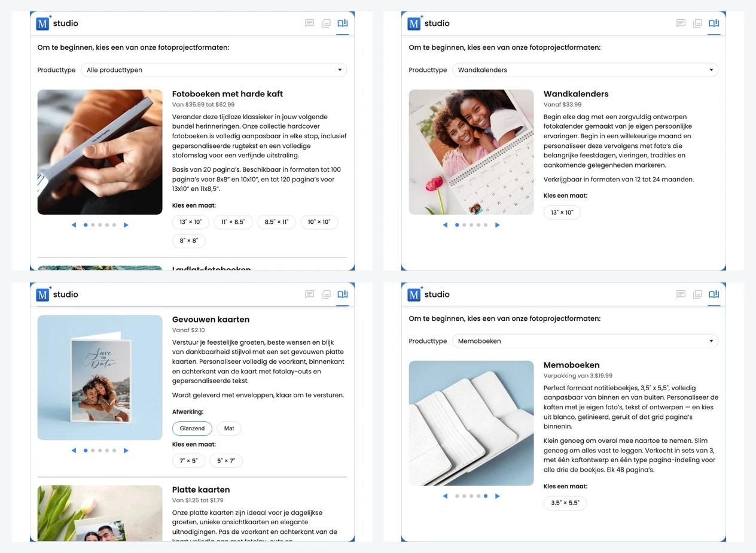Choose the 13" × 10" size for hardcover photo books
This screenshot has width=756, height=553.
click(191, 222)
